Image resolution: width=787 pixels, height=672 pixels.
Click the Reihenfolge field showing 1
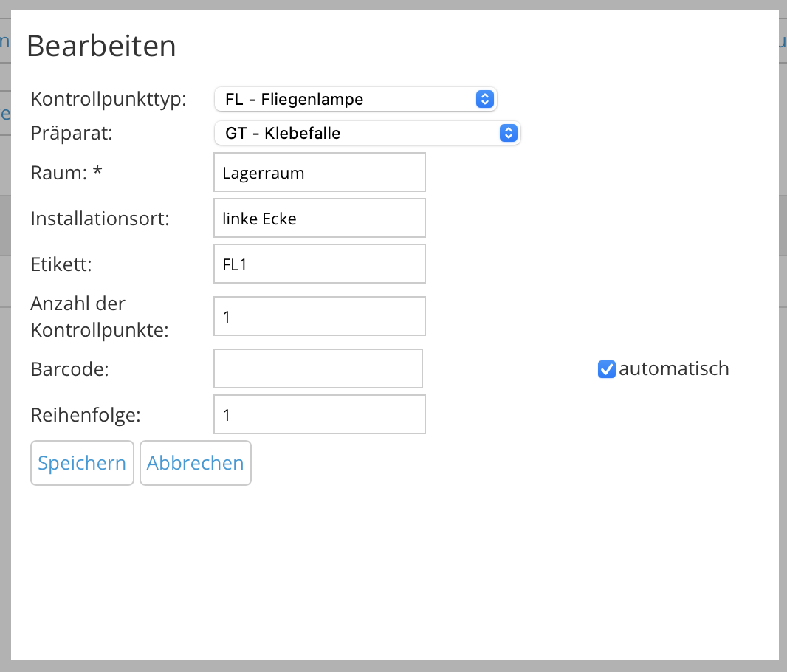pyautogui.click(x=319, y=414)
